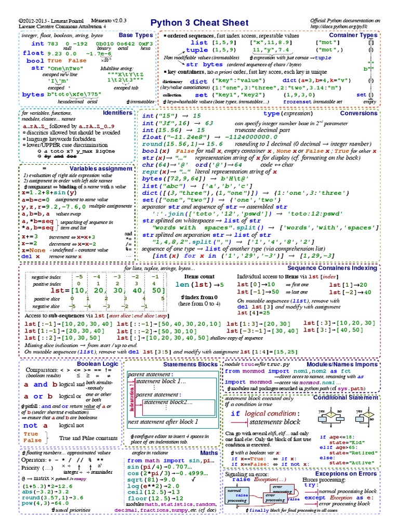Select the Boolean Logic heading
This screenshot has height=532, width=399.
97,364
